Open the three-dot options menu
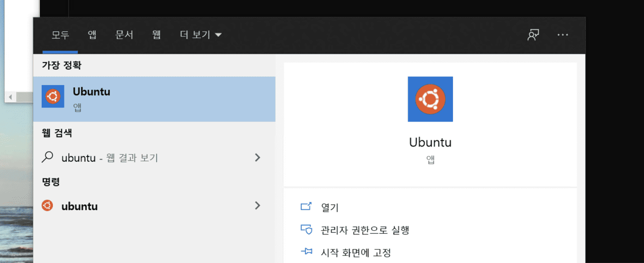644x263 pixels. [562, 35]
